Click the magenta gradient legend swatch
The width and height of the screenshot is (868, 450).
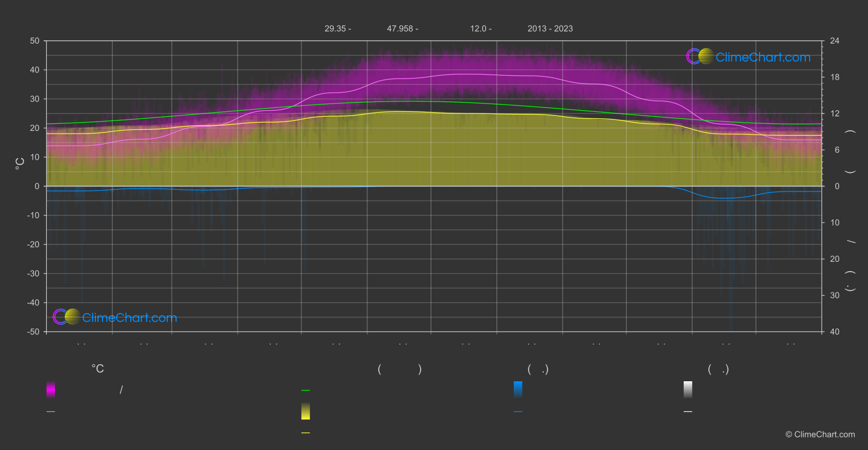(51, 389)
